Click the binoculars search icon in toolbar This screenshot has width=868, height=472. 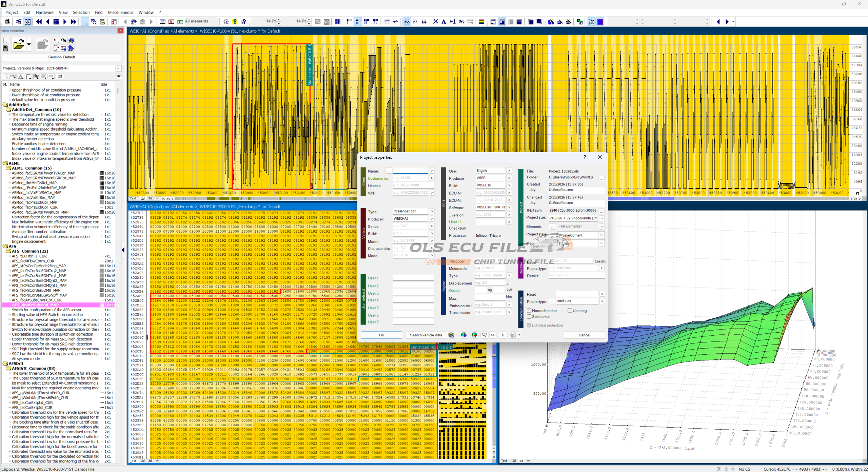click(x=134, y=22)
